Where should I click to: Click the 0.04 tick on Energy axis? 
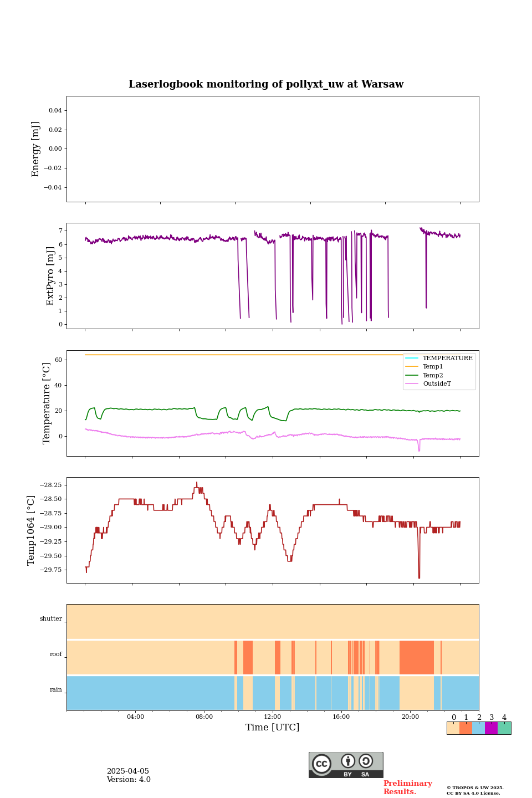[x=55, y=111]
